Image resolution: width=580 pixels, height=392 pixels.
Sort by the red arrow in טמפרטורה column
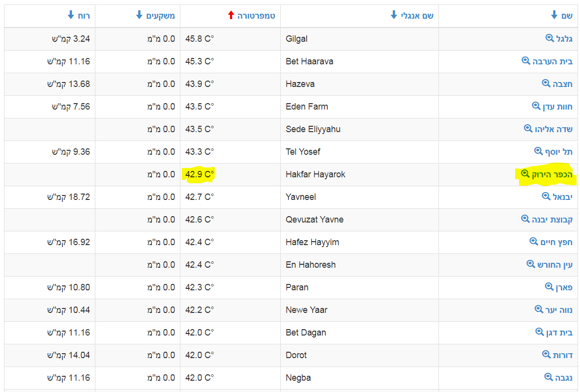pyautogui.click(x=231, y=16)
